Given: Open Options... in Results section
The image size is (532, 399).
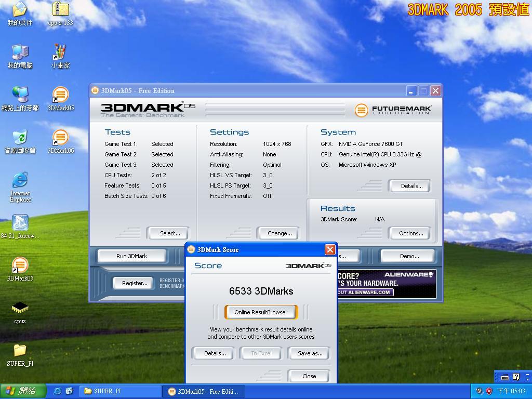Looking at the screenshot, I should 410,233.
